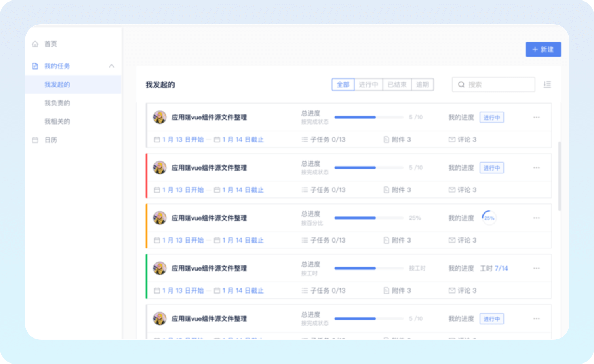
Task: Click the circular 25% progress indicator
Action: pyautogui.click(x=489, y=218)
